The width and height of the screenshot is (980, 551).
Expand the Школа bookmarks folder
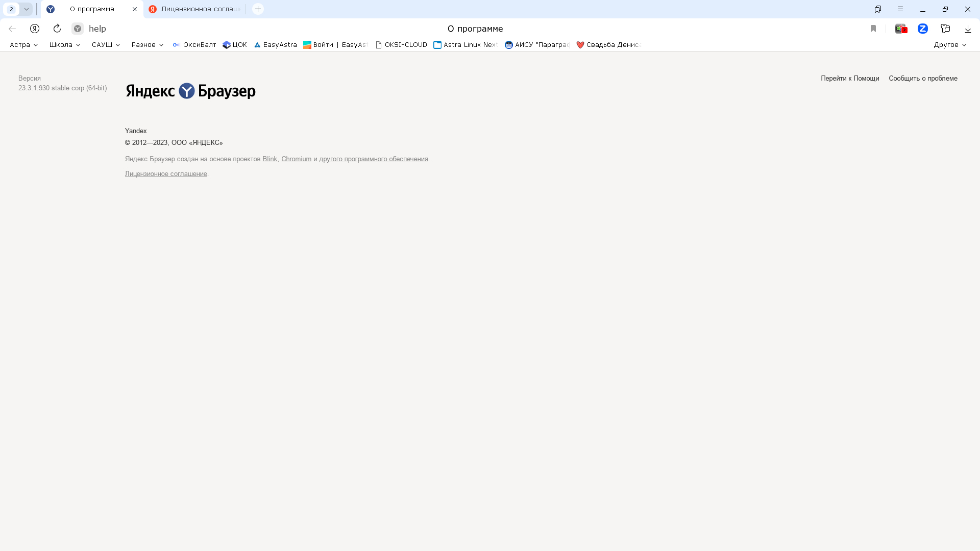(65, 45)
